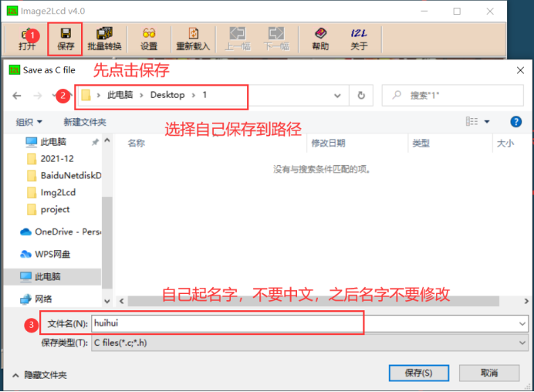The image size is (534, 392).
Task: Expand the view options dropdown arrow
Action: pyautogui.click(x=487, y=122)
